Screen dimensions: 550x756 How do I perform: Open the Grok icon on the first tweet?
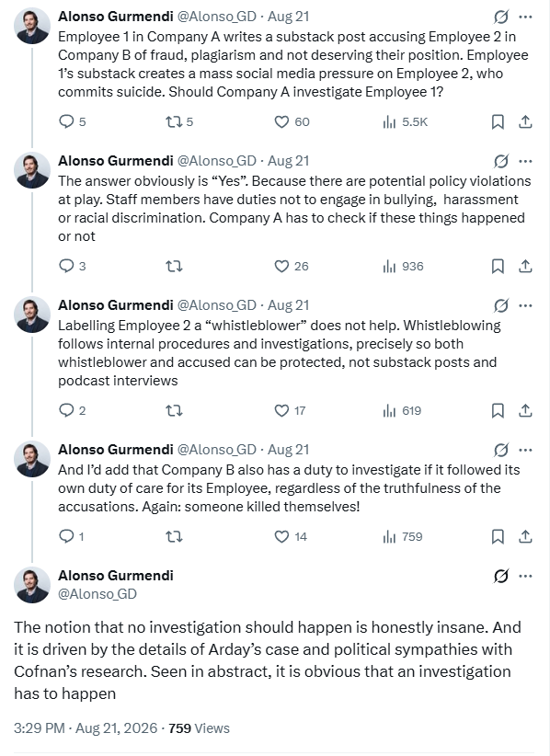click(501, 17)
